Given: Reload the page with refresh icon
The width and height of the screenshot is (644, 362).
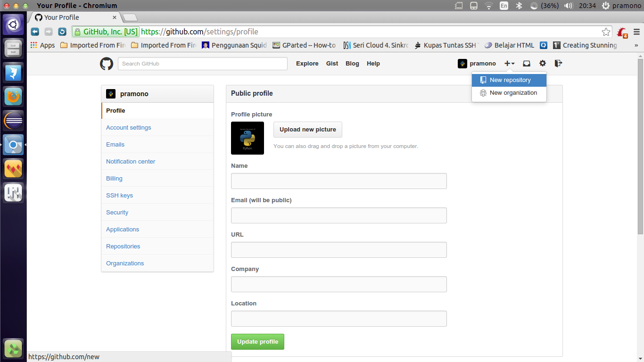Looking at the screenshot, I should click(x=62, y=32).
